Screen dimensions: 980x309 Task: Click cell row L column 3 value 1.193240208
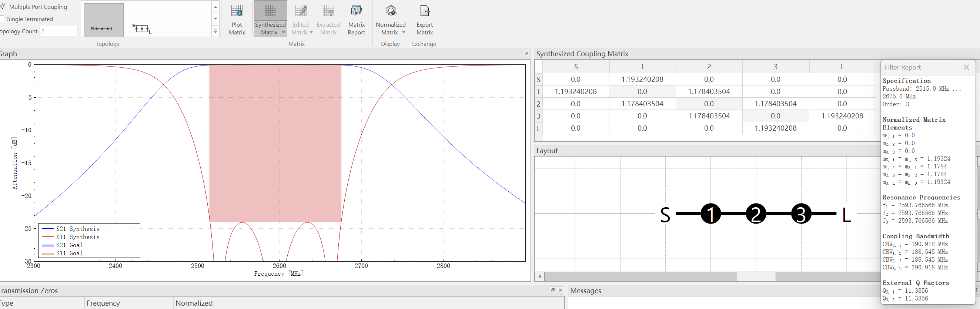pyautogui.click(x=776, y=128)
